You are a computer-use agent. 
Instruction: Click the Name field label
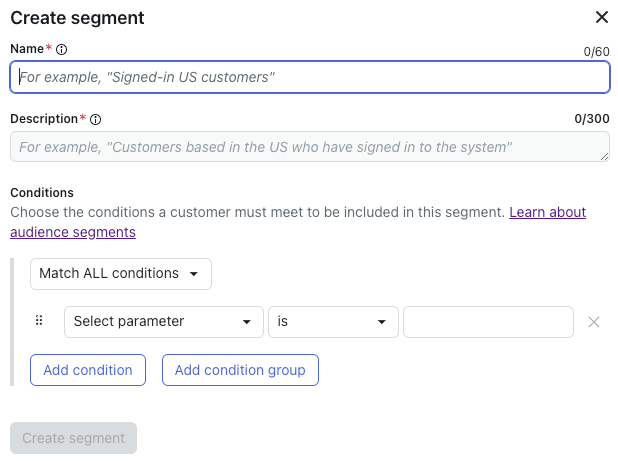(27, 49)
